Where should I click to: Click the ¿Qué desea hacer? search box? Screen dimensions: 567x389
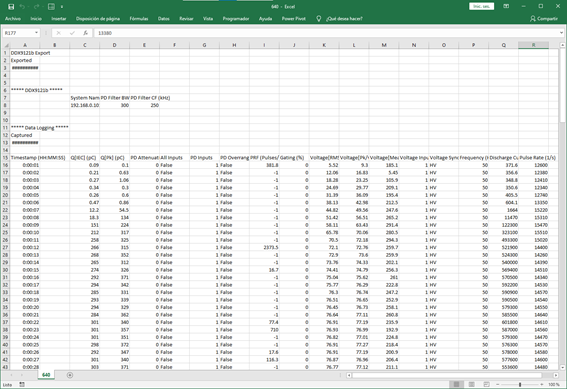[344, 18]
